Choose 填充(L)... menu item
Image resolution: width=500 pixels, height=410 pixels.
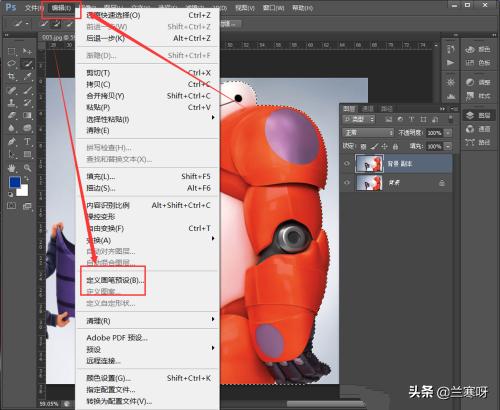pos(147,176)
